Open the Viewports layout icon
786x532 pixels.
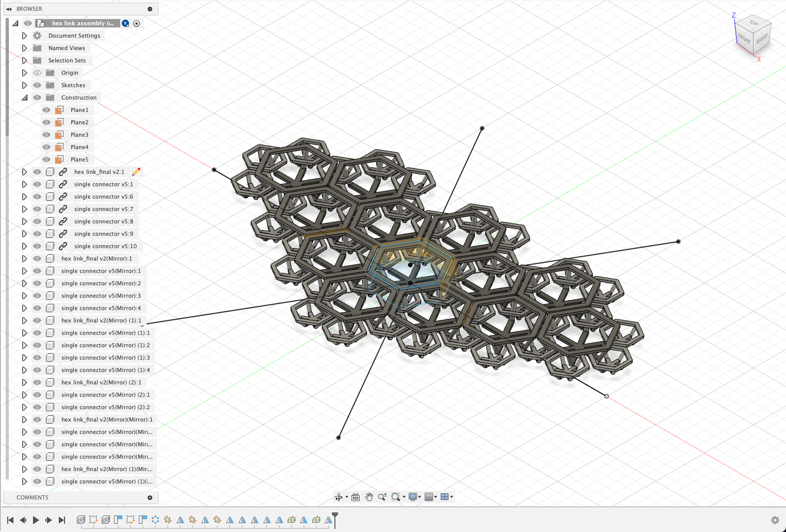(445, 497)
